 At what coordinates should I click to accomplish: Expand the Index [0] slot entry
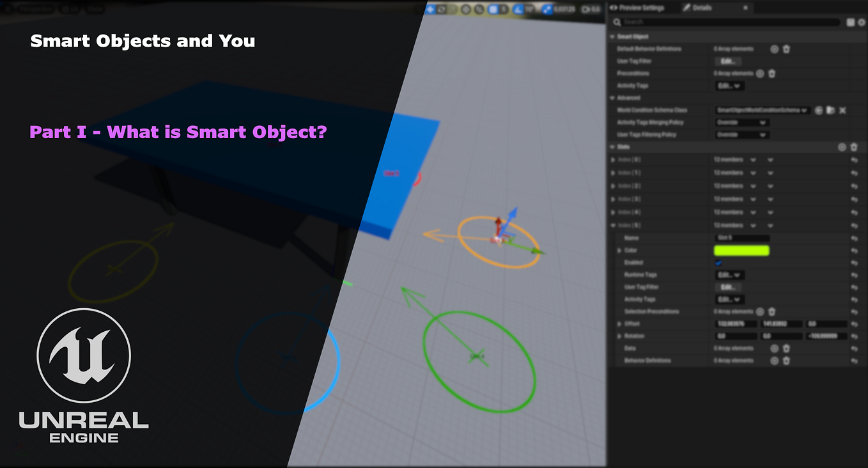tap(613, 159)
